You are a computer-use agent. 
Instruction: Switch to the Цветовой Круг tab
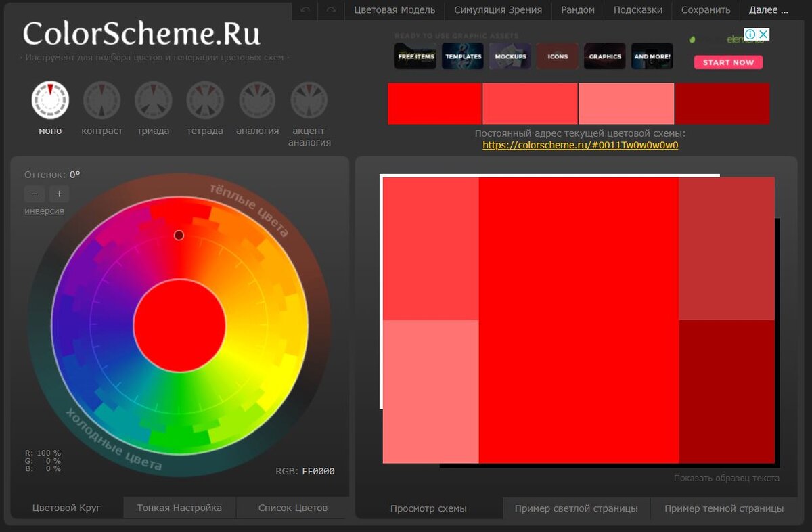click(66, 508)
